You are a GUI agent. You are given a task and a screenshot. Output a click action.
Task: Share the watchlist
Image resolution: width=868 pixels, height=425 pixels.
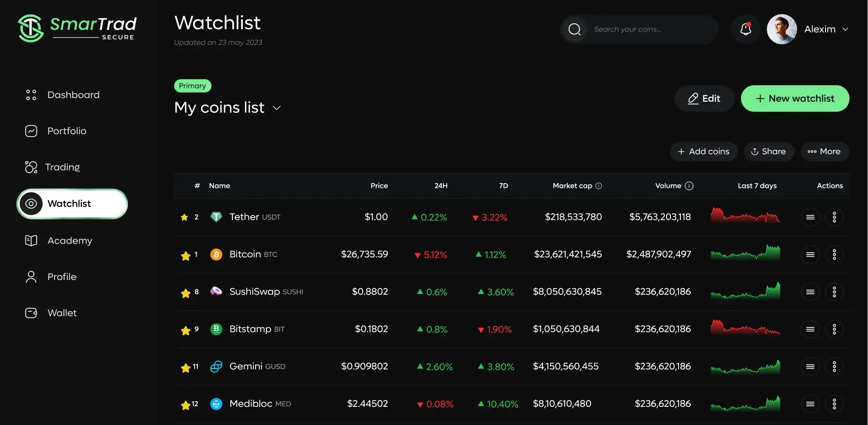[x=769, y=152]
